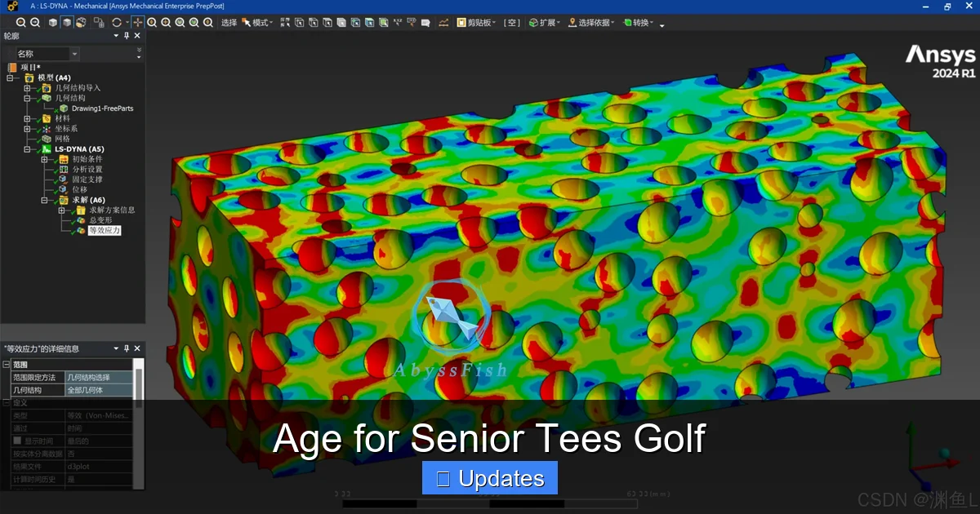Close the 轮廓 outline panel
Screen dimensions: 980x514
point(137,36)
